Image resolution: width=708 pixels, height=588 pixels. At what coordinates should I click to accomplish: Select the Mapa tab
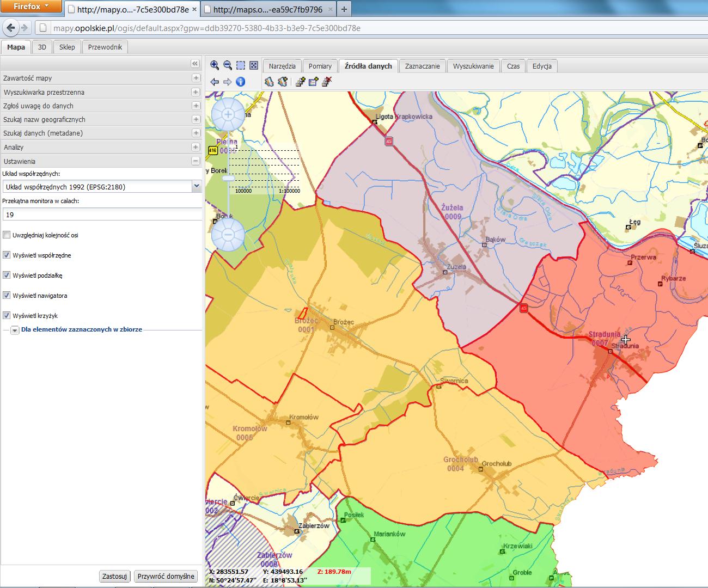[16, 47]
